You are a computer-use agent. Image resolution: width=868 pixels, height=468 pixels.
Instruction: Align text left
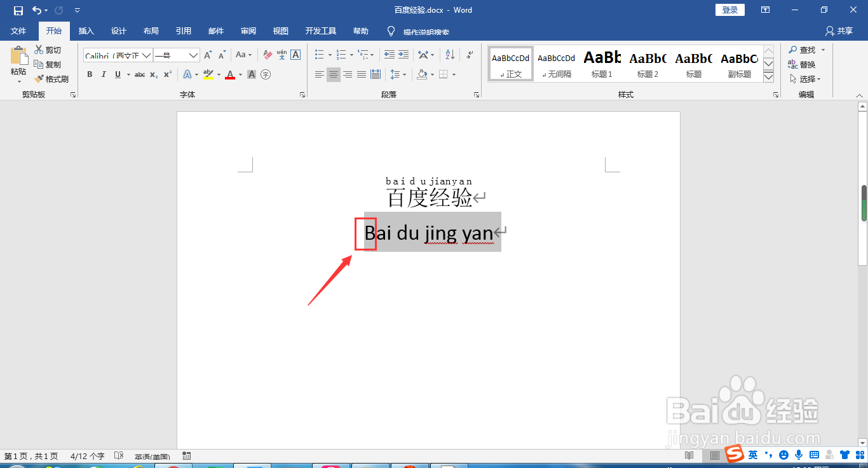pyautogui.click(x=320, y=74)
